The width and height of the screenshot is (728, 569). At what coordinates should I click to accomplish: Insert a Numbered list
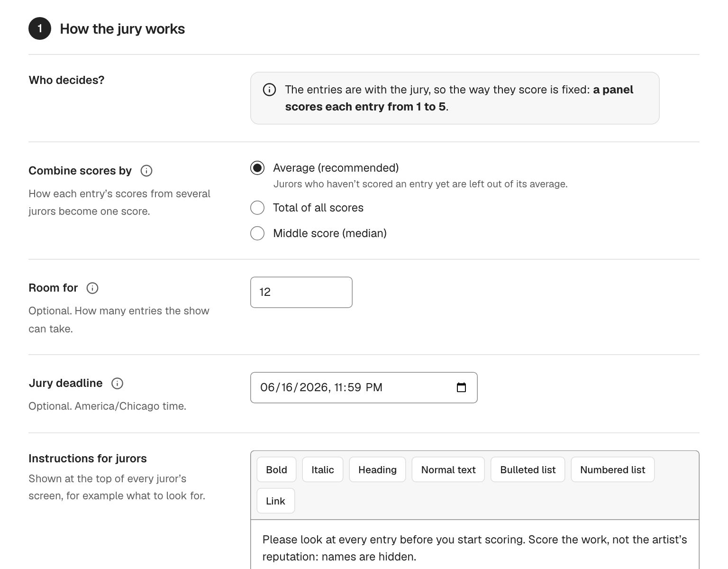click(x=613, y=469)
